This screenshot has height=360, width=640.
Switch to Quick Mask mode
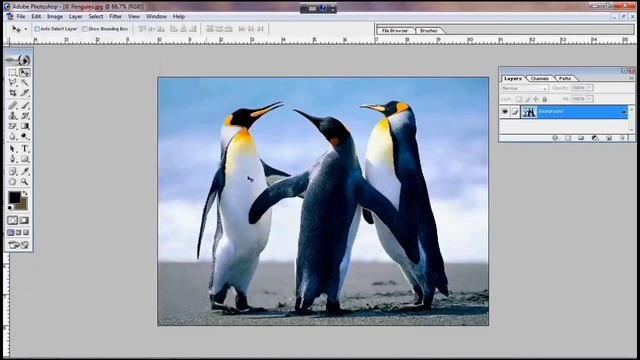click(24, 220)
